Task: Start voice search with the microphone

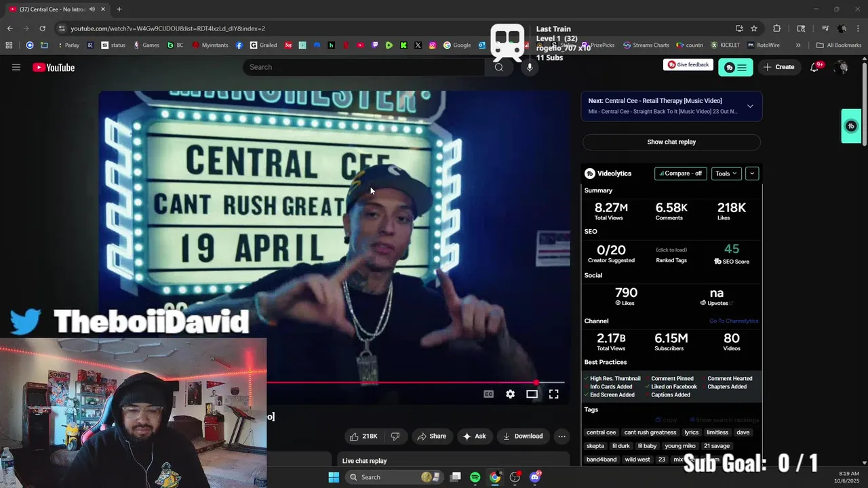Action: (530, 67)
